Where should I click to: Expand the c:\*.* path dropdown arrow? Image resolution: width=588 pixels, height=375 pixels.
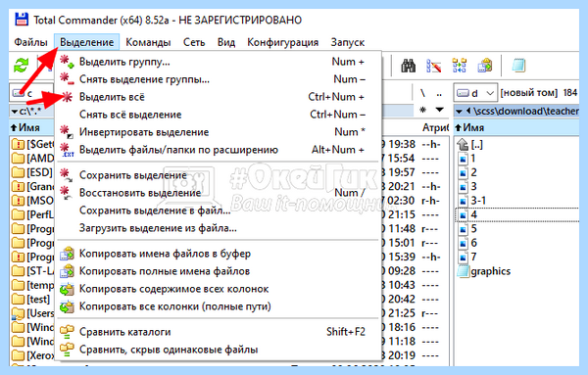pos(15,112)
